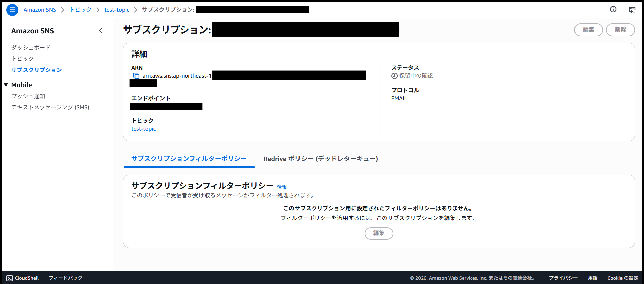Click the 編集 button in the page header
644x284 pixels.
click(x=588, y=30)
